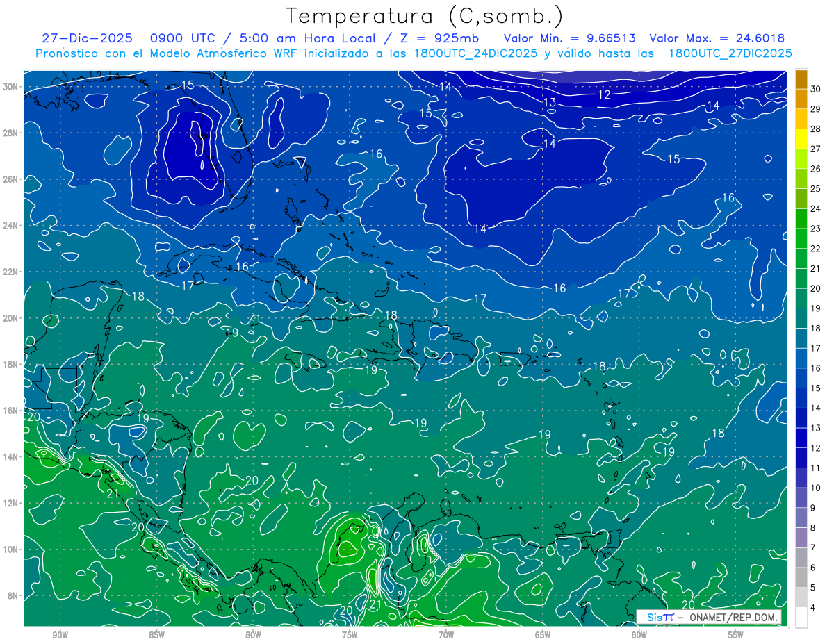The image size is (834, 644).
Task: Click the 13 contour label on the map
Action: 550,103
